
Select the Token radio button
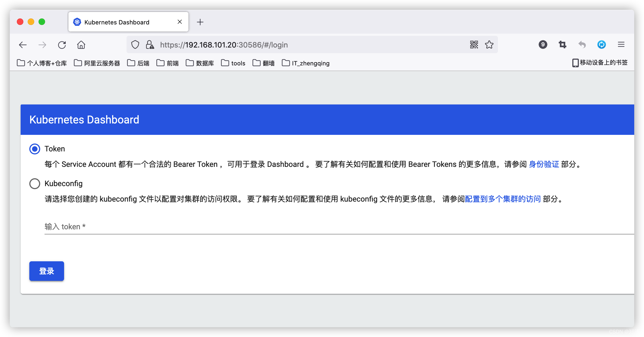click(35, 149)
